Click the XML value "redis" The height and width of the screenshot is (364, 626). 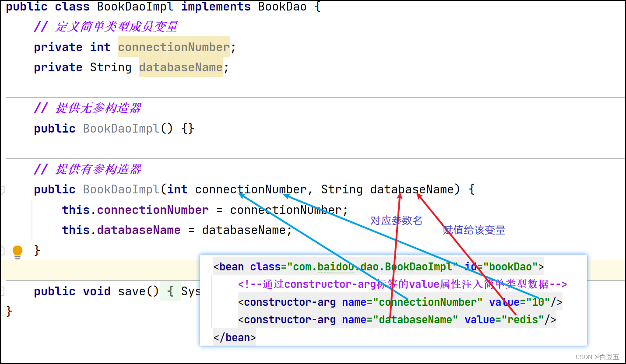523,320
